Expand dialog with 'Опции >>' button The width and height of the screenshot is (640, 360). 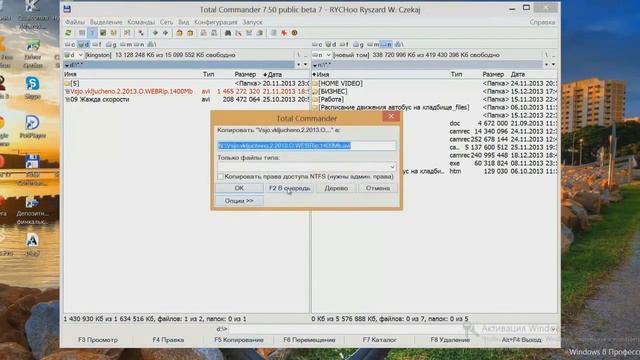coord(239,201)
